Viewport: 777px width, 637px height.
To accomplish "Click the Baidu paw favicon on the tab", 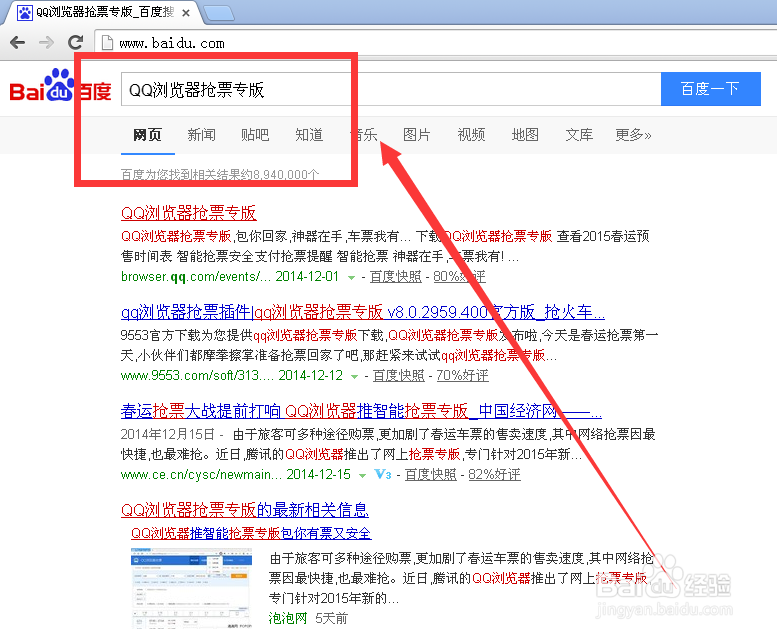I will tap(24, 12).
